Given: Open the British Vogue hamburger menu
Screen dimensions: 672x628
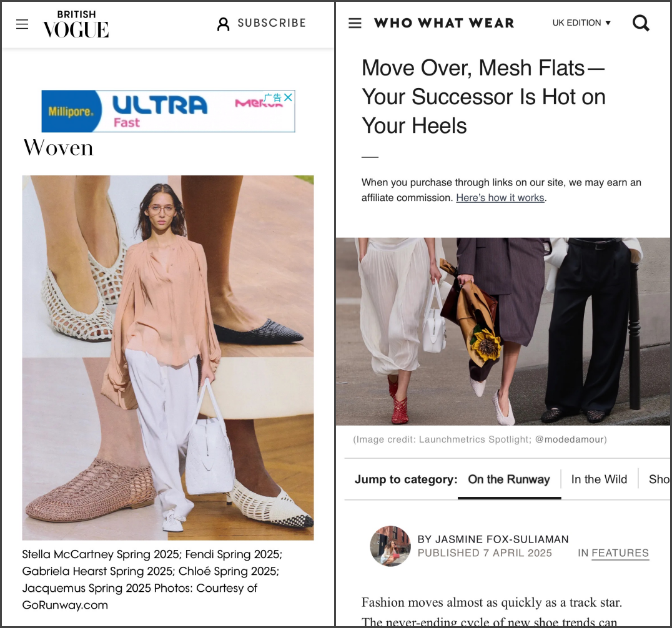Looking at the screenshot, I should (22, 24).
